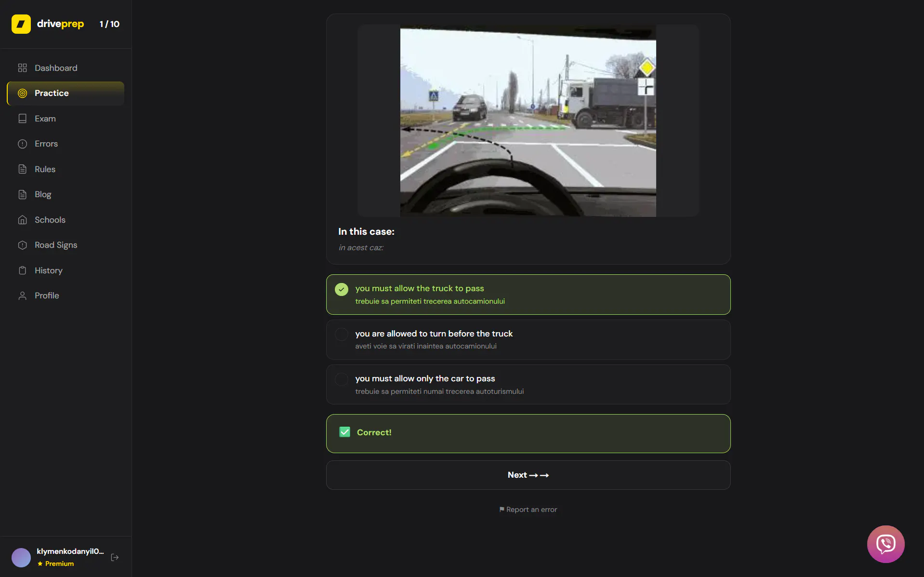Screen dimensions: 924x577
Task: Click the Next button
Action: click(x=528, y=475)
